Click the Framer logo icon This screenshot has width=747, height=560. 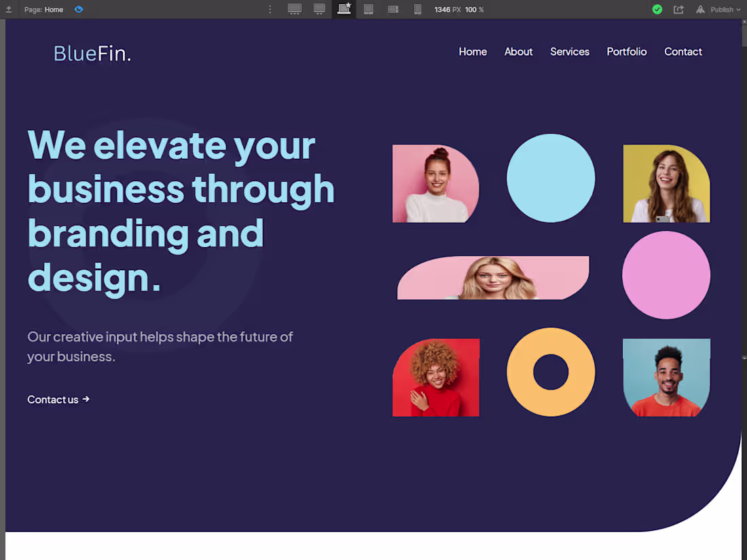tap(699, 9)
